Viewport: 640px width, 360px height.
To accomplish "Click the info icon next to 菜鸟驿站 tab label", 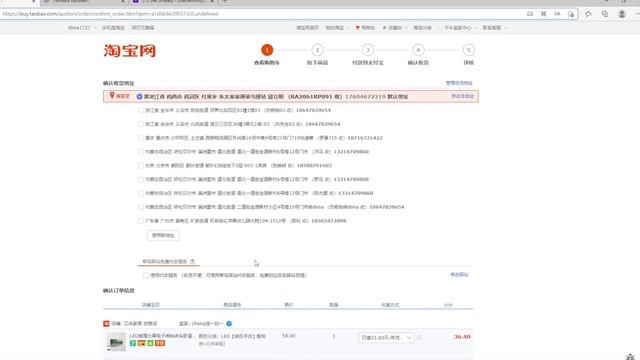I will (x=192, y=261).
